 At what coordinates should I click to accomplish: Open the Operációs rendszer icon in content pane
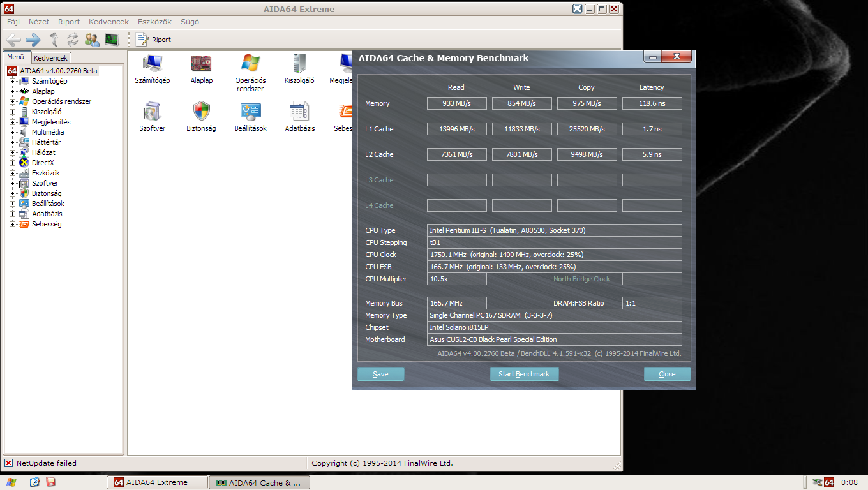point(250,73)
